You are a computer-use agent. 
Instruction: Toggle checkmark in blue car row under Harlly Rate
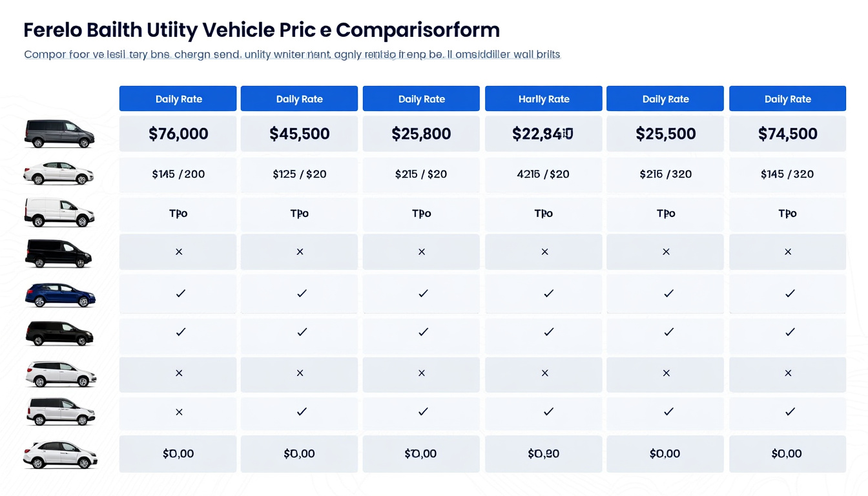(548, 293)
